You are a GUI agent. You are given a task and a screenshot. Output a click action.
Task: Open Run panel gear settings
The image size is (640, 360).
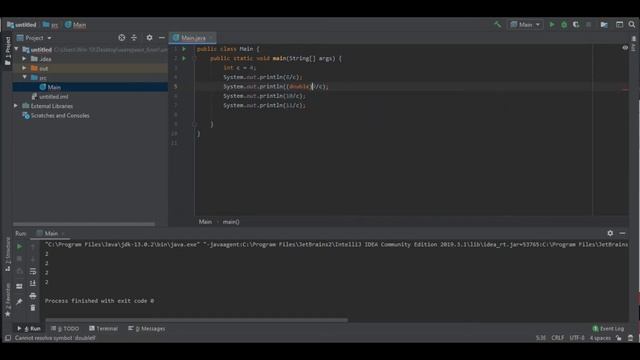point(610,233)
